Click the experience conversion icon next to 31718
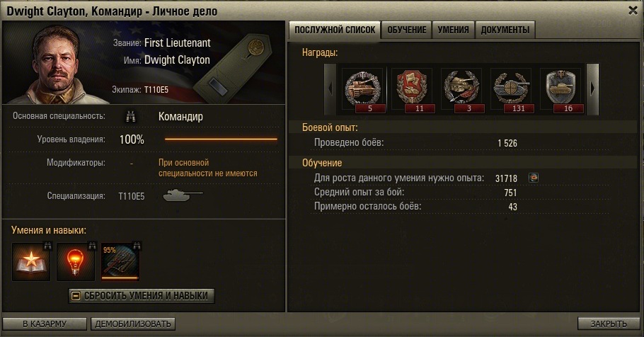Screen dimensions: 644x337 click(x=533, y=178)
